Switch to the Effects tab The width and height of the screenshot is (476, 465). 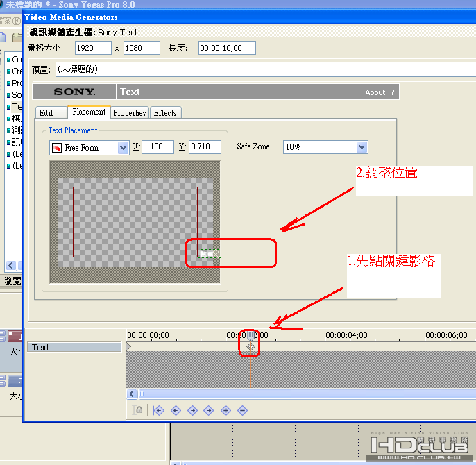pyautogui.click(x=165, y=112)
